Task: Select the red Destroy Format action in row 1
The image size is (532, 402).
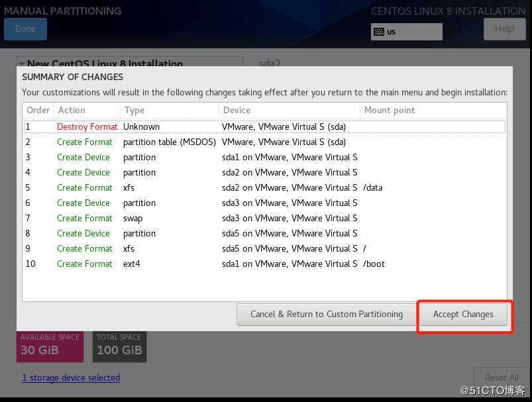Action: tap(87, 127)
